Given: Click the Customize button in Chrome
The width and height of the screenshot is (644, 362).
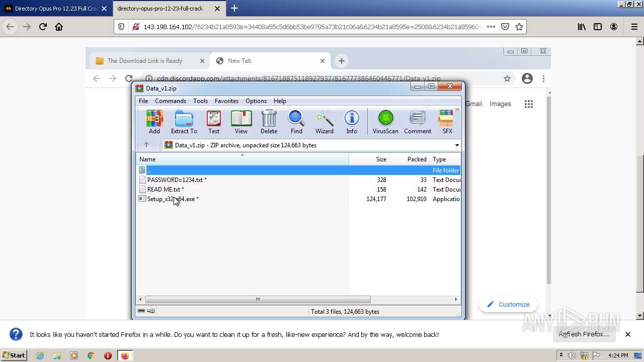Looking at the screenshot, I should pos(508,304).
